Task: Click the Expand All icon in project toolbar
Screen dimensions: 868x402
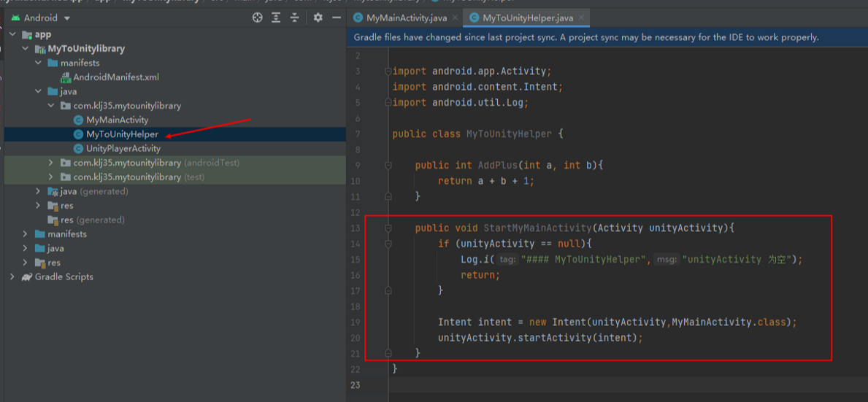Action: pos(276,18)
